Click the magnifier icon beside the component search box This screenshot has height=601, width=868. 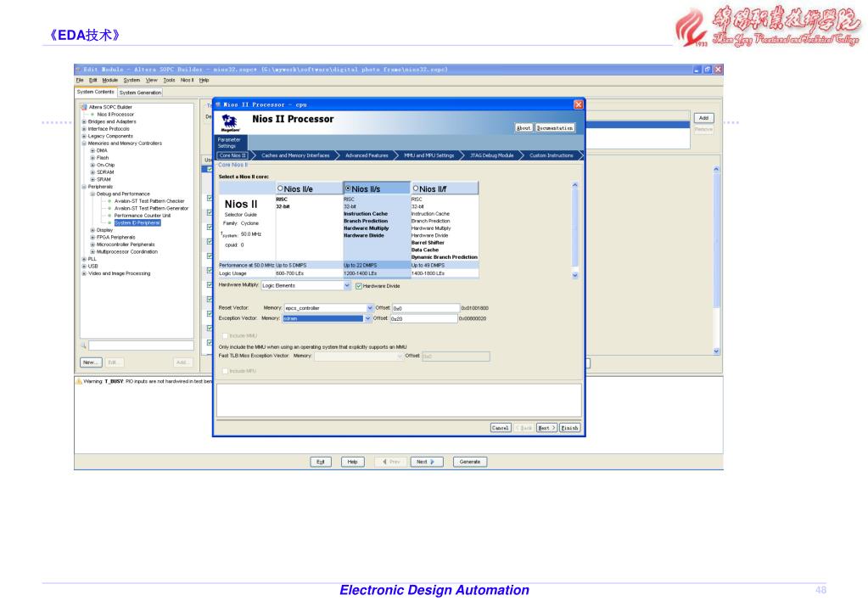84,345
